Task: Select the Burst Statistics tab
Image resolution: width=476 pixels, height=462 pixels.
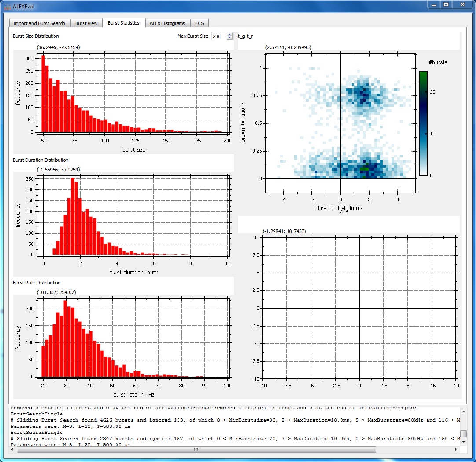Action: [124, 23]
